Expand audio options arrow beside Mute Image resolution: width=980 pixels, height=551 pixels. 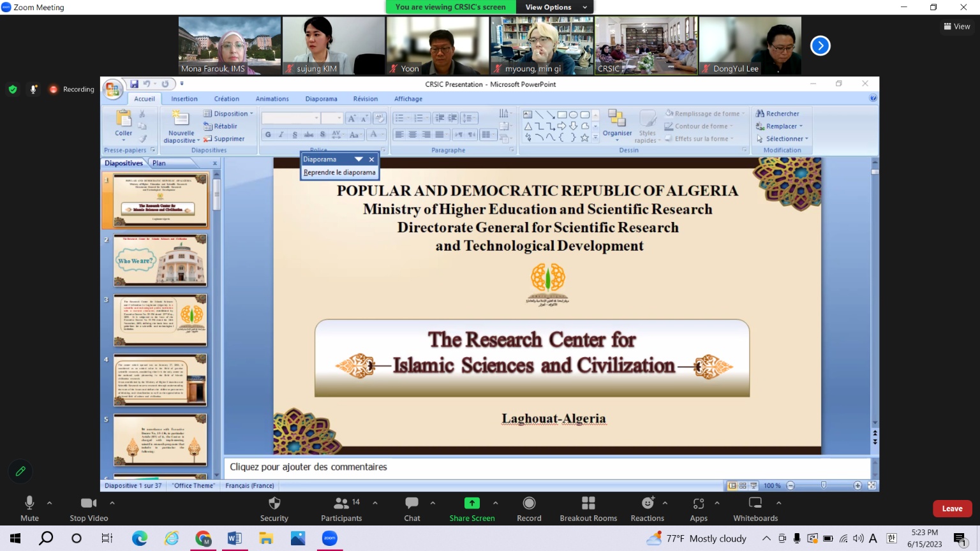tap(50, 503)
